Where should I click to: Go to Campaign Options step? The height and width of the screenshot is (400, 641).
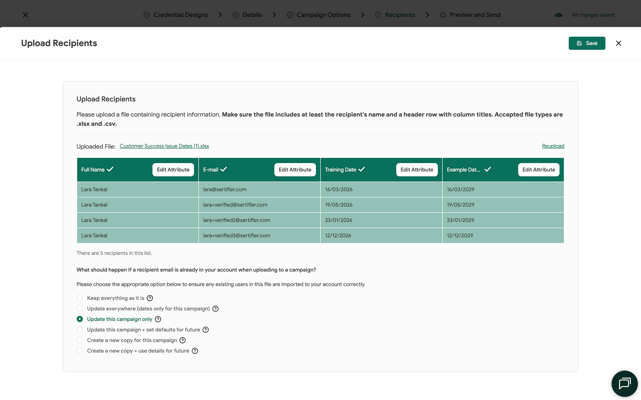tap(318, 15)
